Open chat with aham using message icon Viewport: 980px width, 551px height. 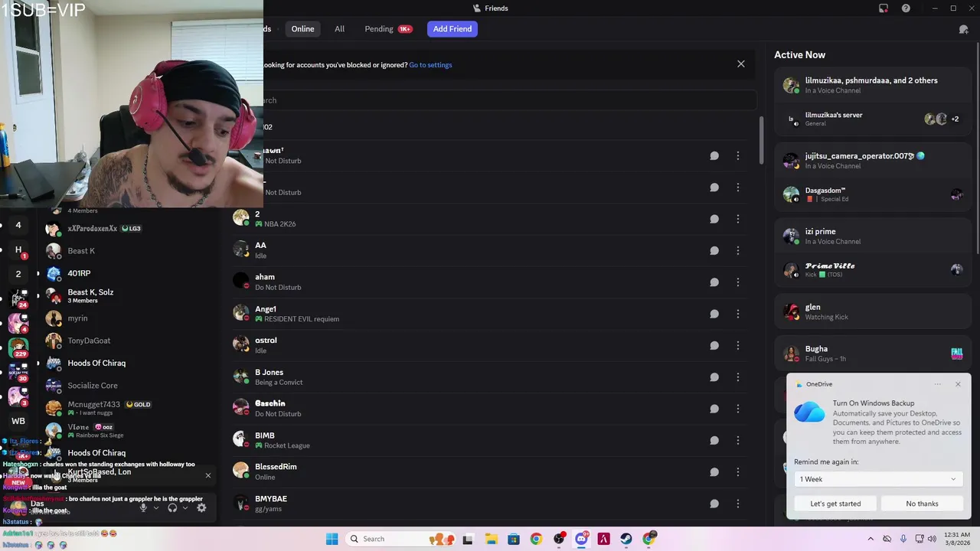click(x=714, y=282)
